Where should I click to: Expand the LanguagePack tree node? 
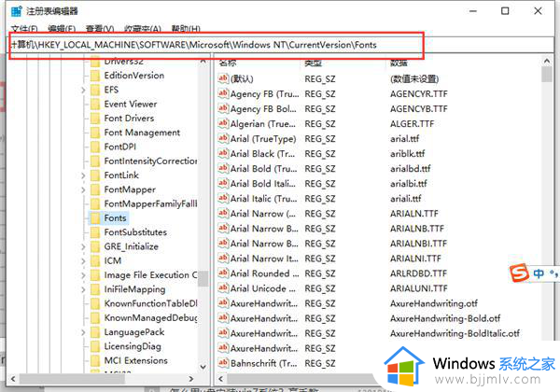click(x=83, y=333)
